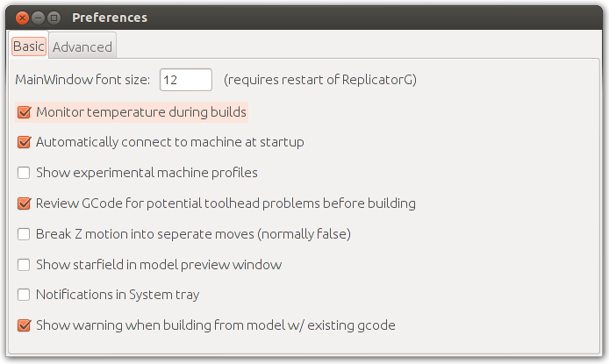
Task: Enable Show experimental machine profiles checkbox
Action: (x=24, y=173)
